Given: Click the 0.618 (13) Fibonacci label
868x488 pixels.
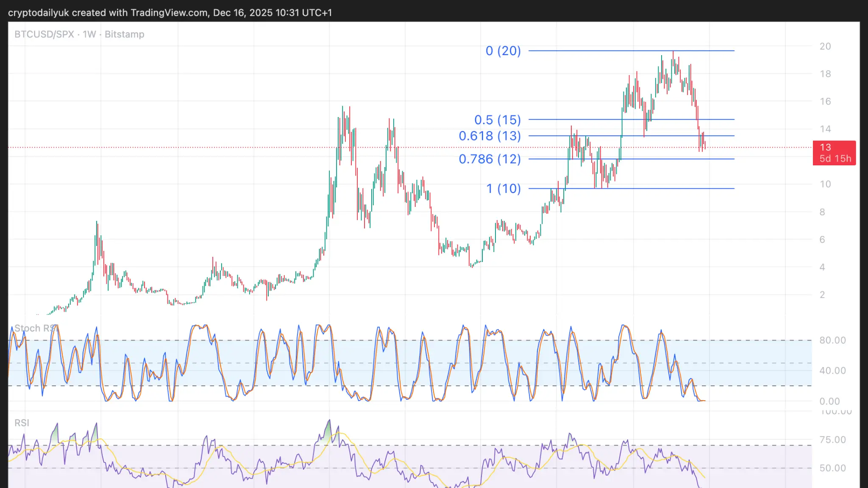Looking at the screenshot, I should [490, 136].
